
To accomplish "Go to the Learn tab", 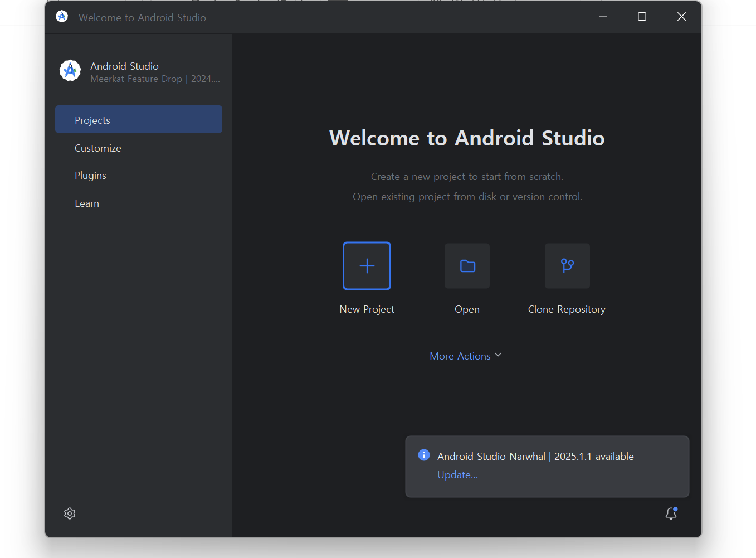I will [139, 203].
